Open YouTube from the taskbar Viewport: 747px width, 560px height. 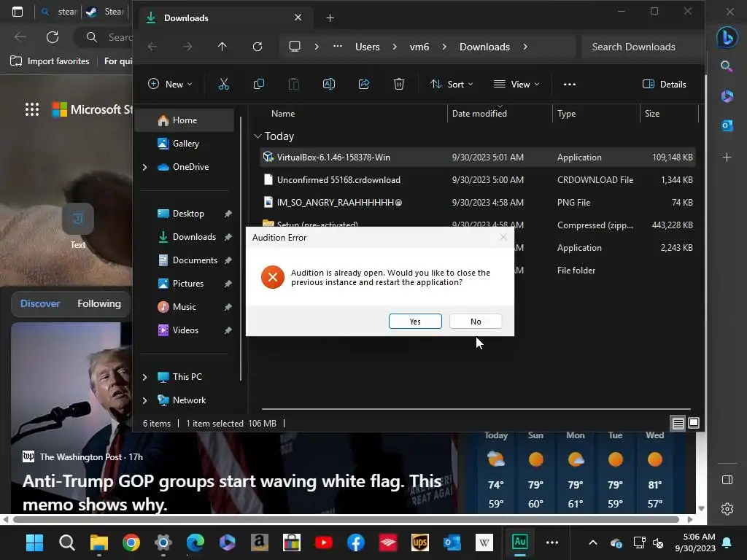pos(323,542)
